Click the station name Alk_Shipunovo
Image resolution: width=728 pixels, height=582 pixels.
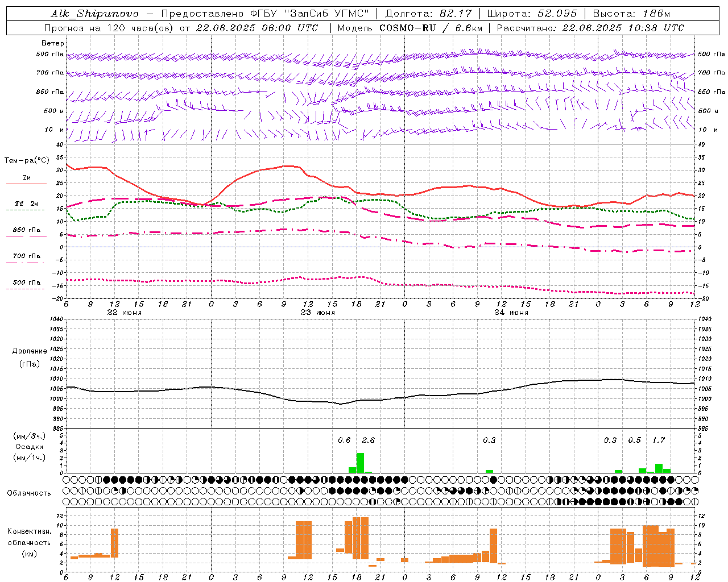click(x=94, y=14)
